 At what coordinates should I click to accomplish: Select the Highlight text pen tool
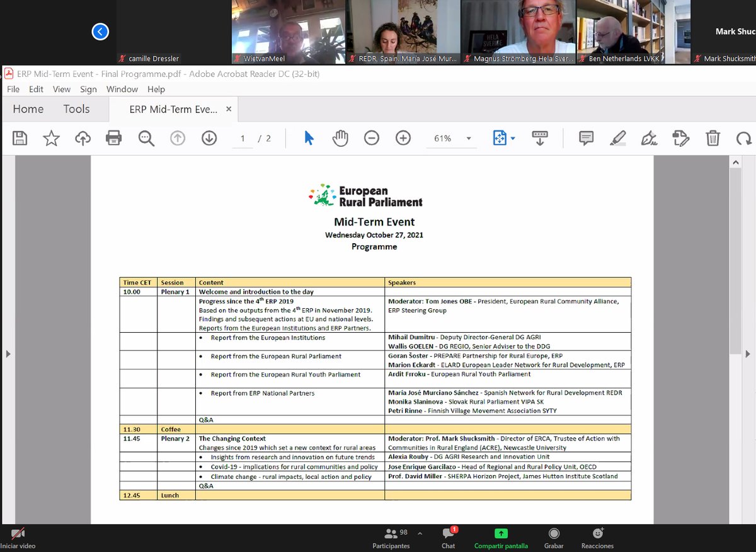(618, 138)
